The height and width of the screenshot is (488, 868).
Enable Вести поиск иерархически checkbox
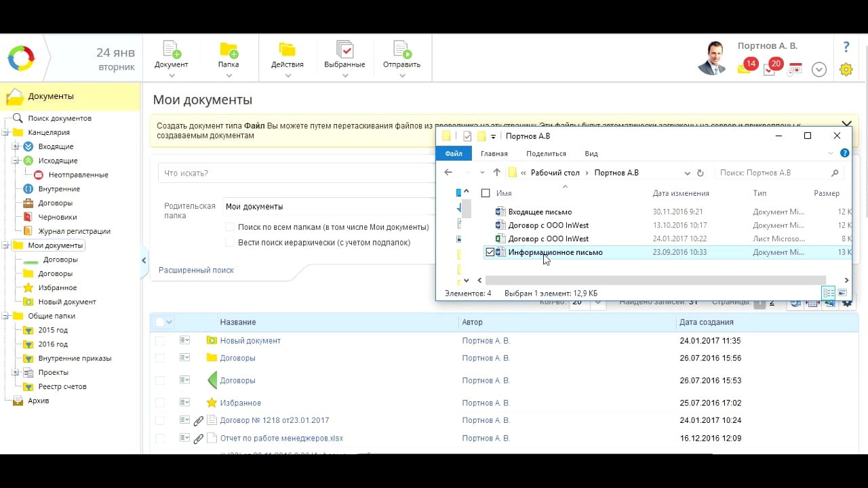(231, 242)
